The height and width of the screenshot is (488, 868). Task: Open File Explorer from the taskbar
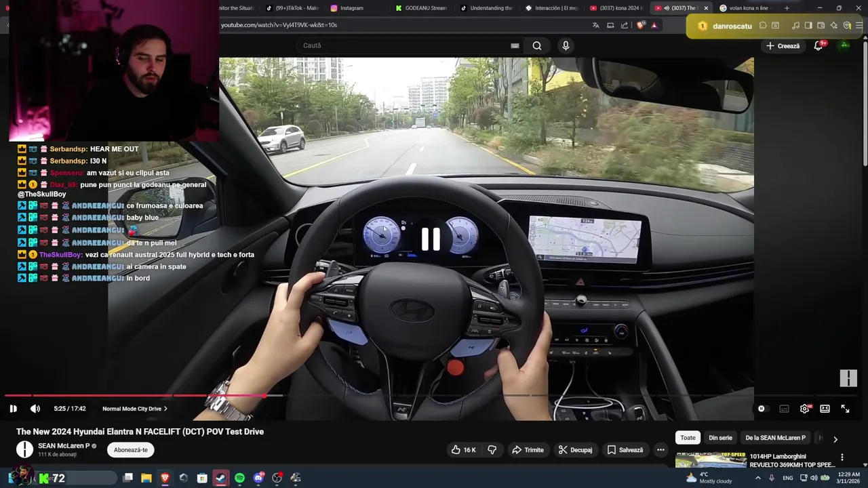tap(146, 478)
